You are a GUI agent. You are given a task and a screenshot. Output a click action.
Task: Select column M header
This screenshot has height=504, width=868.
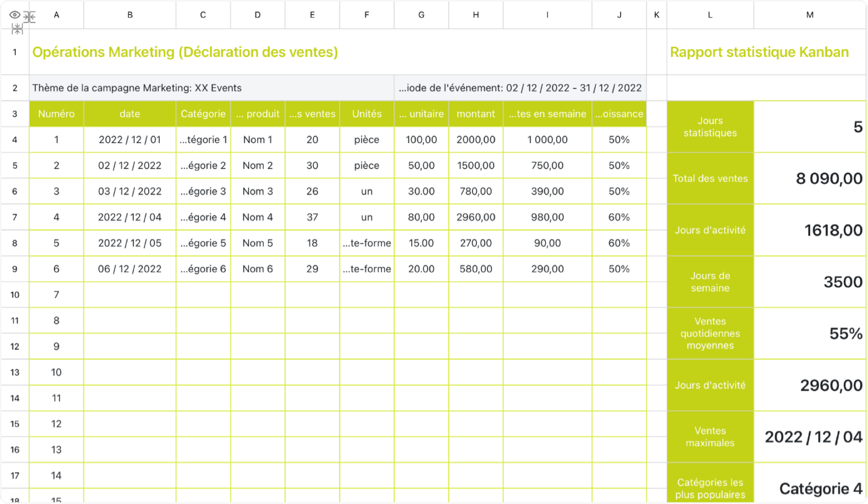click(810, 15)
